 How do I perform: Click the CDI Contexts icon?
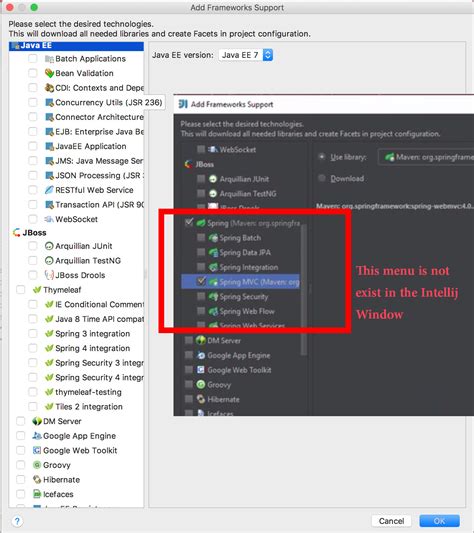[49, 88]
